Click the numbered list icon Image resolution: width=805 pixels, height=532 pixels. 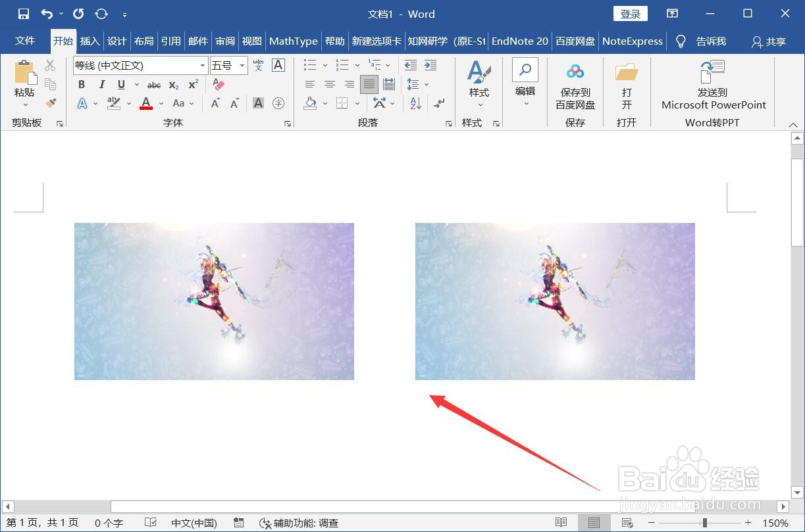tap(342, 65)
